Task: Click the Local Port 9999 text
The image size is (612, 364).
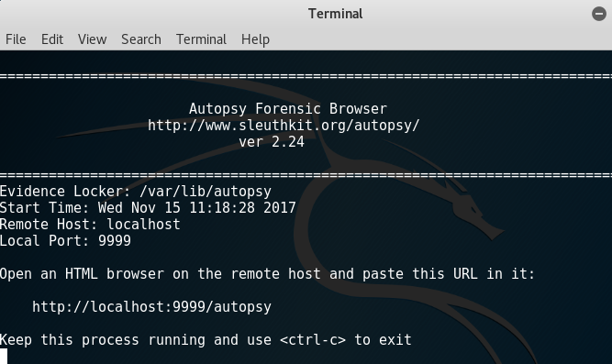Action: [65, 241]
